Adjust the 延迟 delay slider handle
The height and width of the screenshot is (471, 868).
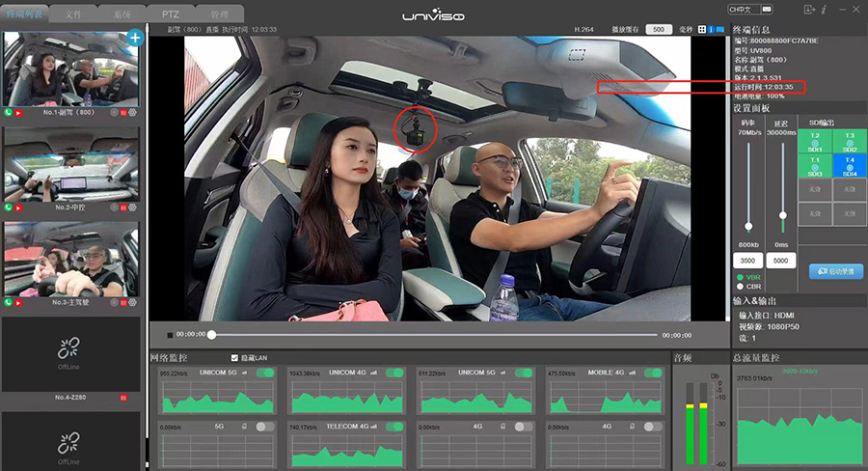click(x=783, y=215)
